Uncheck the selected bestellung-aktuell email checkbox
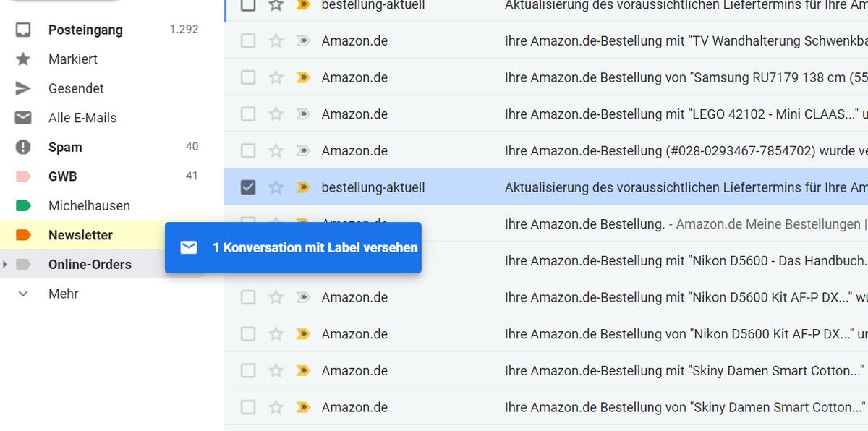 (248, 187)
